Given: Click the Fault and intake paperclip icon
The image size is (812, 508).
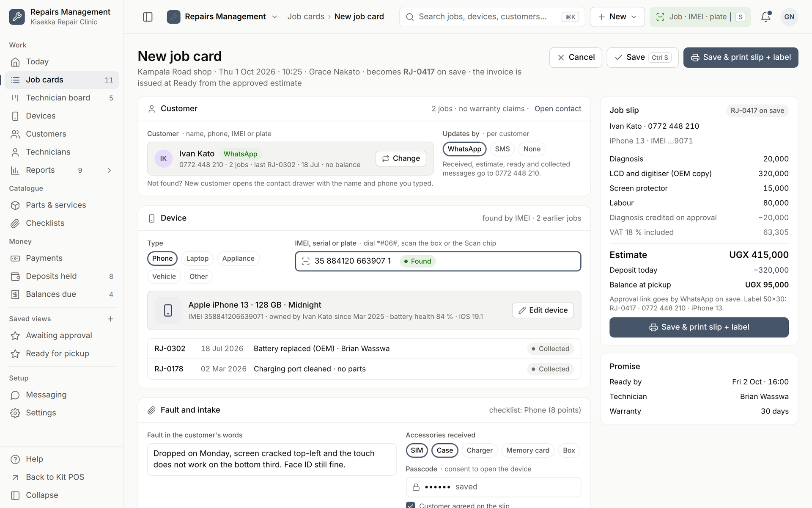Looking at the screenshot, I should pyautogui.click(x=151, y=410).
